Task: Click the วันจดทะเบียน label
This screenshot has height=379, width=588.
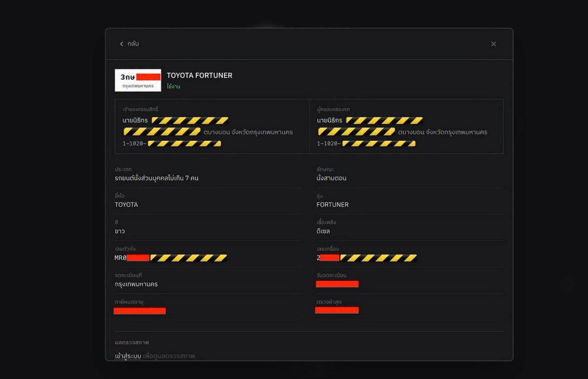Action: click(331, 275)
